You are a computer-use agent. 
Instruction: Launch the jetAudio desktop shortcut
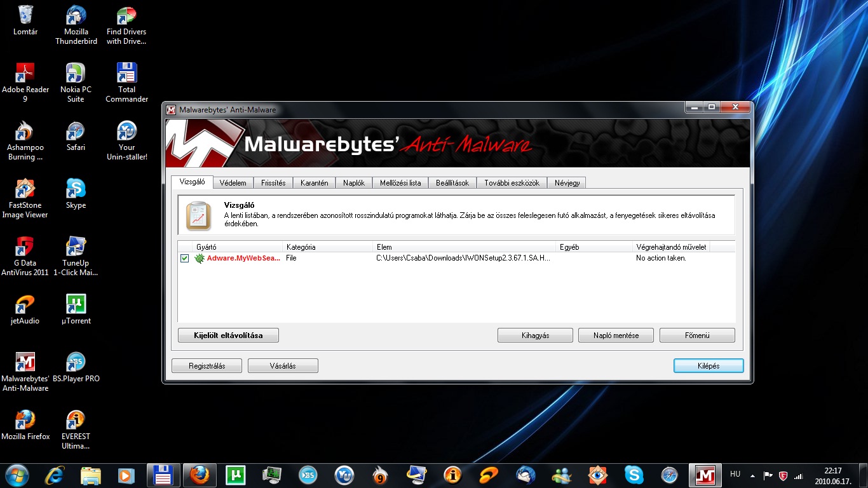[25, 309]
